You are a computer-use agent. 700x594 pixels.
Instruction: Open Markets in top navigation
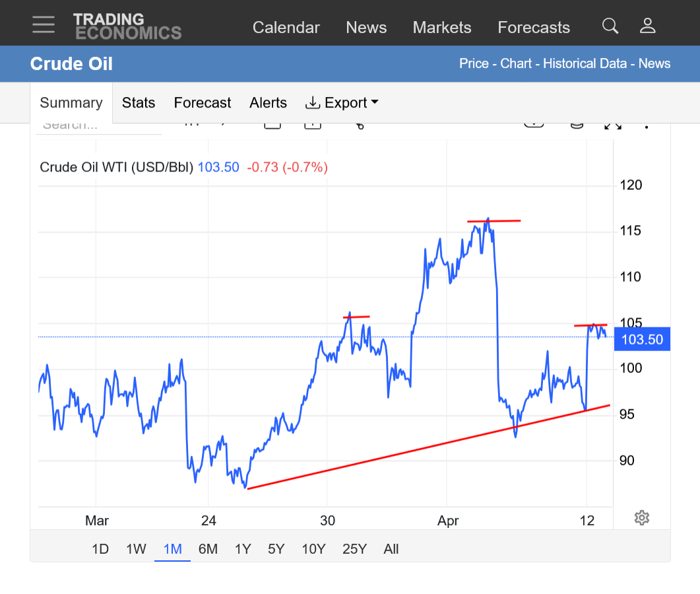(x=442, y=28)
